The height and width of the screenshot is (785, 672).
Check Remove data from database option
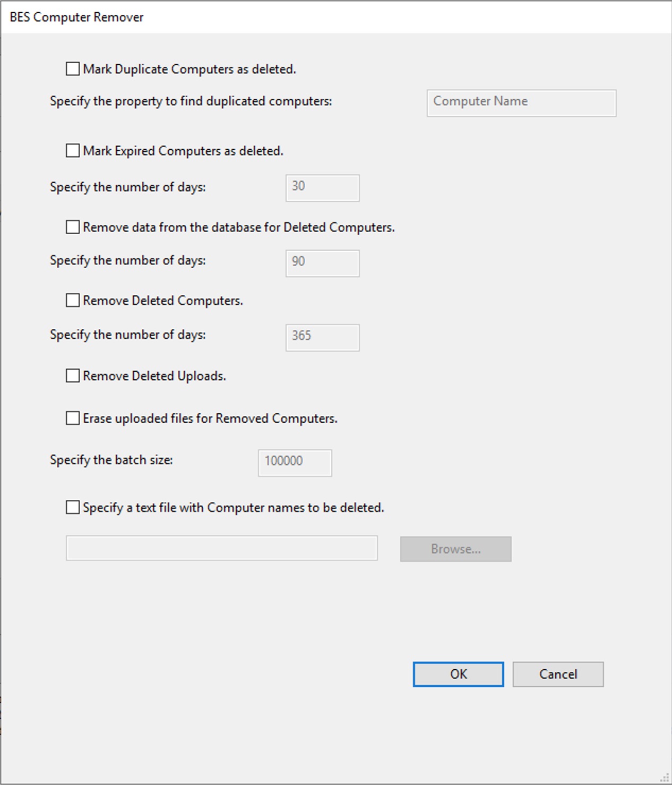tap(73, 227)
